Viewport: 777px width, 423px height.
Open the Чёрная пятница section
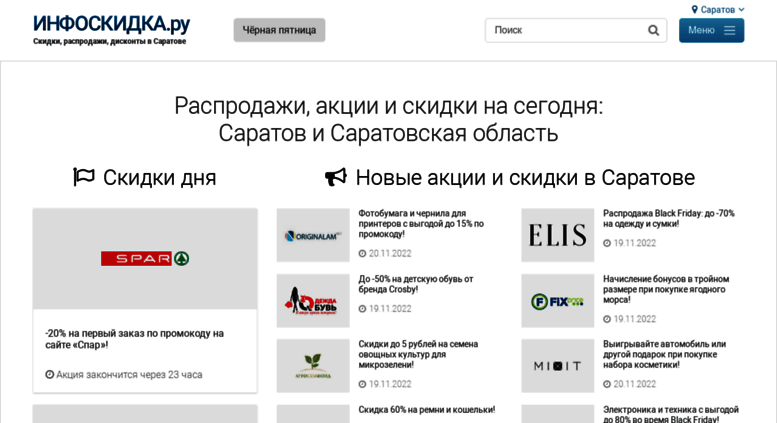coord(279,30)
